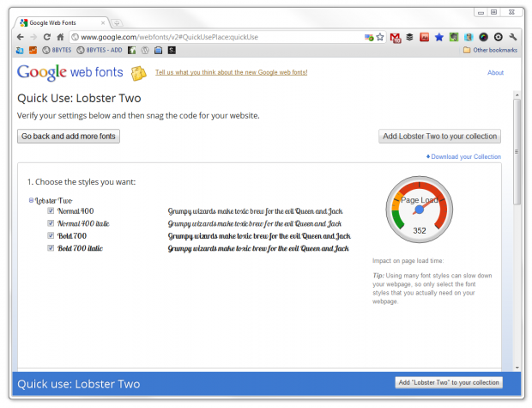Click the translate icon in the address bar
This screenshot has width=532, height=408.
click(x=369, y=37)
